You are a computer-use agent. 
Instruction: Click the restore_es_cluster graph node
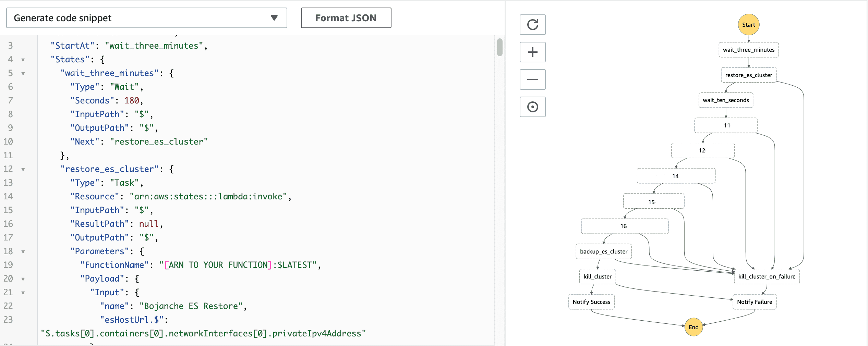pos(748,75)
